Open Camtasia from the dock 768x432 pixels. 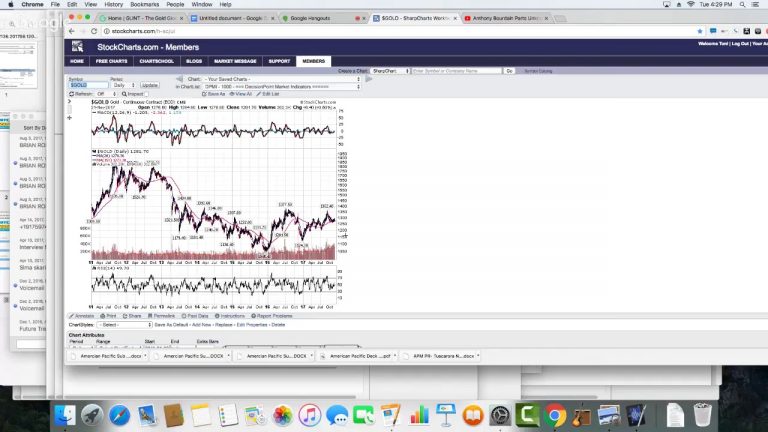click(x=527, y=415)
